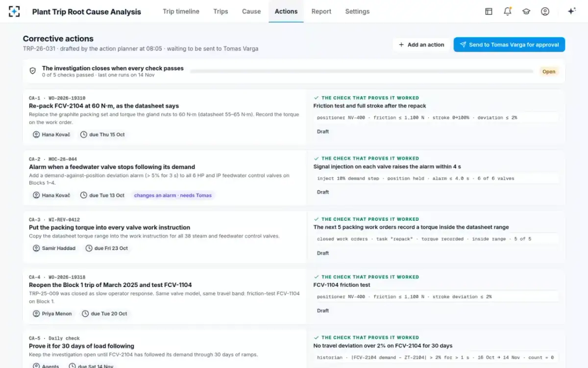Switch to the Trip timeline tab
Viewport: 588px width, 368px height.
(x=181, y=11)
